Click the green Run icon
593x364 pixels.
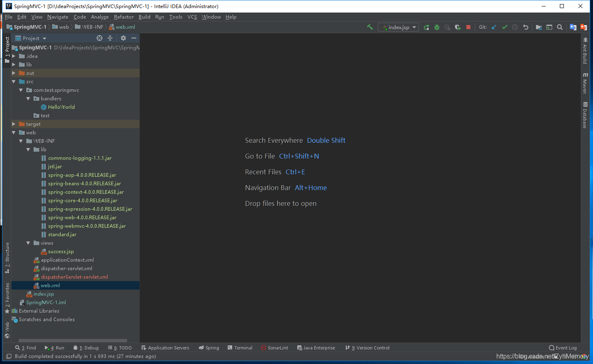(426, 27)
